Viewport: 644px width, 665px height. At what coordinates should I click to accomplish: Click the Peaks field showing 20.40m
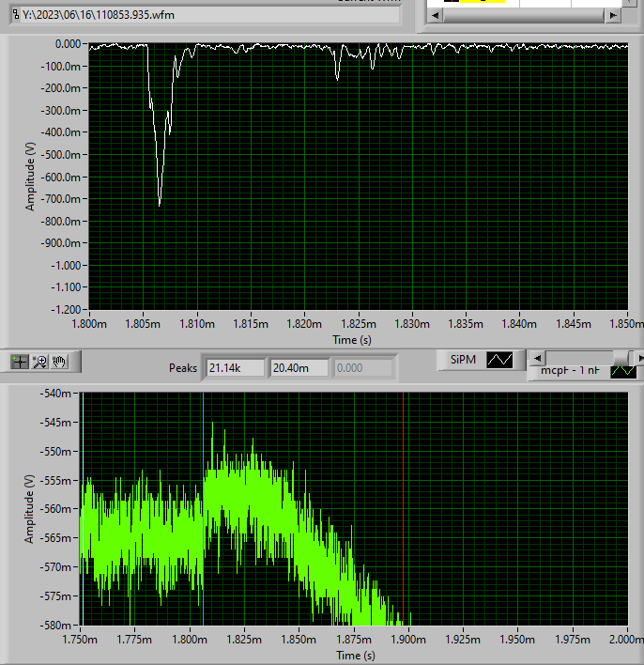click(299, 367)
